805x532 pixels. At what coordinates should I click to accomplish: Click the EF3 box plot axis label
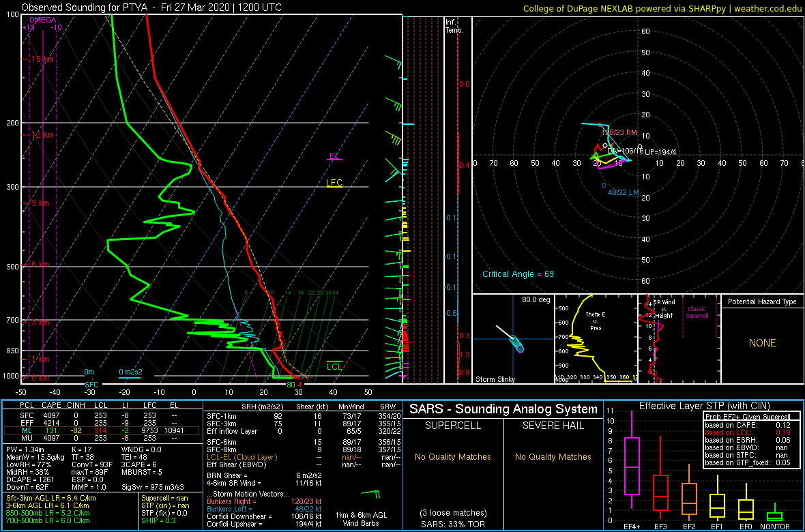(x=660, y=527)
